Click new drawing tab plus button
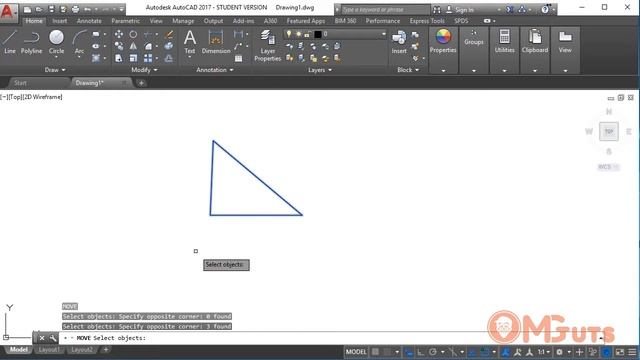Viewport: 640px width, 360px height. pyautogui.click(x=141, y=83)
